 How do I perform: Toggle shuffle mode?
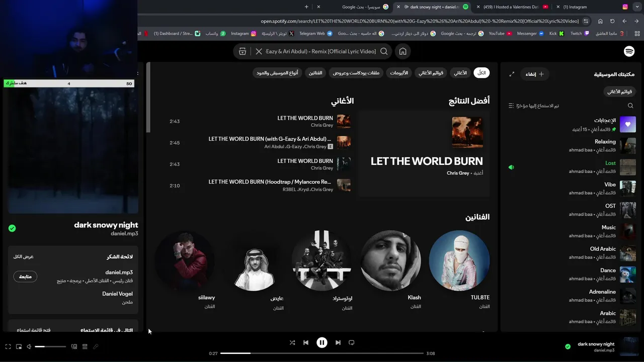292,342
